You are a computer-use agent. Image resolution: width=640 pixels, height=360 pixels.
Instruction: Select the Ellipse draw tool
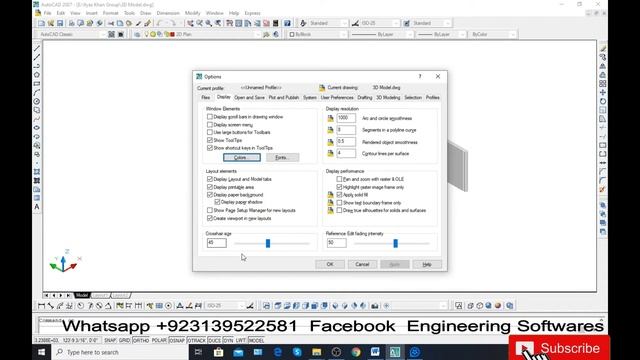click(x=37, y=128)
